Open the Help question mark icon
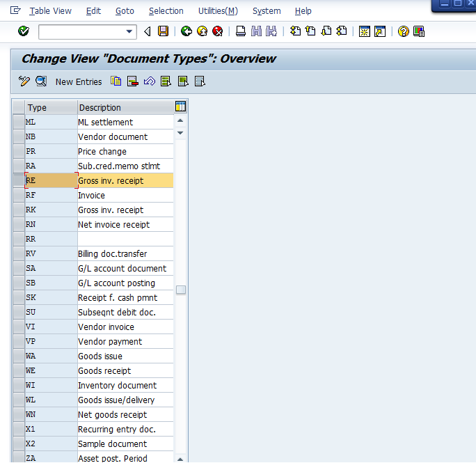476x463 pixels. tap(403, 31)
